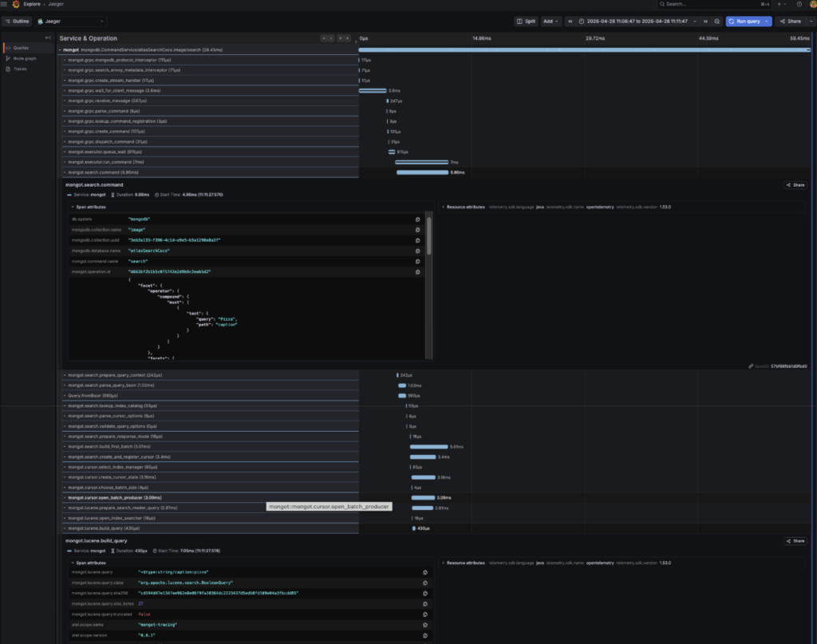Open the Jaeger data source picker dropdown
Image resolution: width=817 pixels, height=644 pixels.
(x=71, y=22)
